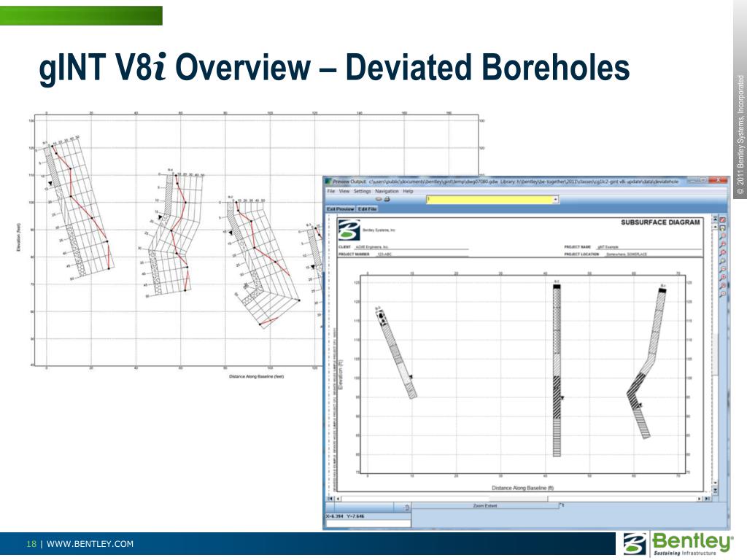The height and width of the screenshot is (560, 747).
Task: Click the Bentley Systems, Inc text
Action: tap(379, 230)
